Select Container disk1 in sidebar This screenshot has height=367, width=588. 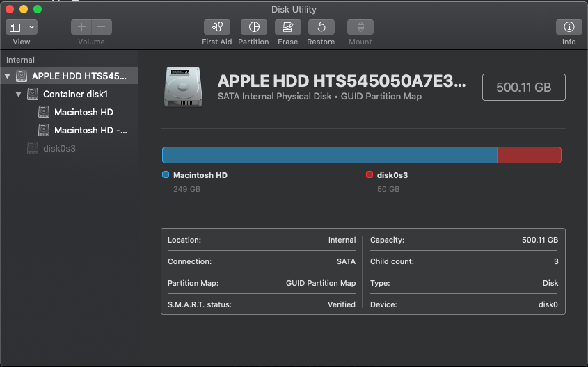tap(69, 94)
